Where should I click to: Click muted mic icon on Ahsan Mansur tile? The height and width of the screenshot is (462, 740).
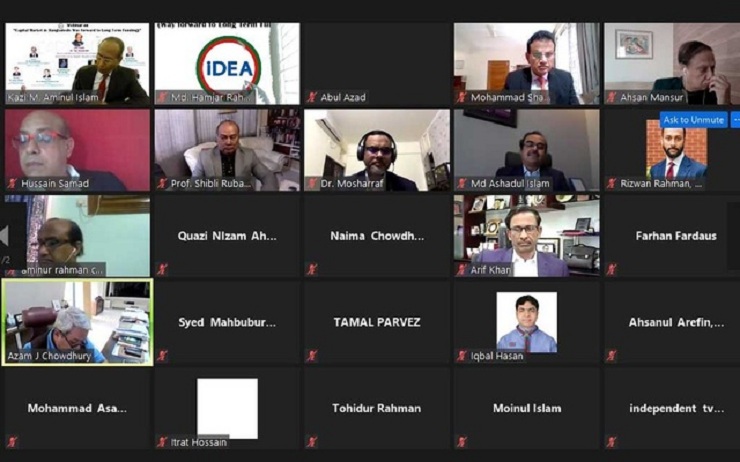[x=612, y=97]
